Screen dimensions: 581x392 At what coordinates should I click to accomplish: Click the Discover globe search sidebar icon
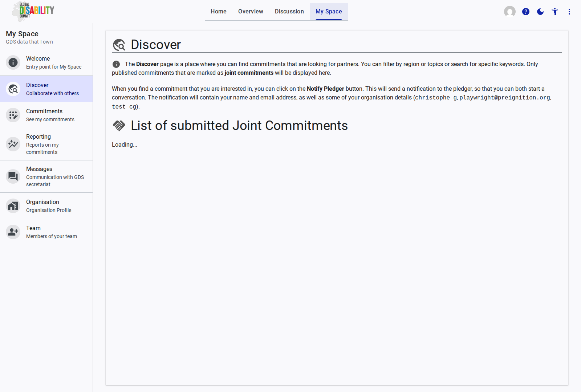coord(13,89)
